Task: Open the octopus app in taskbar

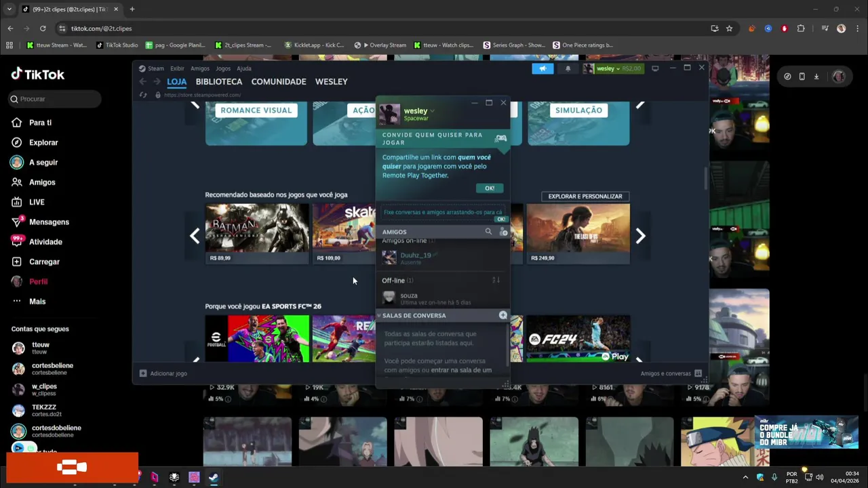Action: pyautogui.click(x=174, y=477)
